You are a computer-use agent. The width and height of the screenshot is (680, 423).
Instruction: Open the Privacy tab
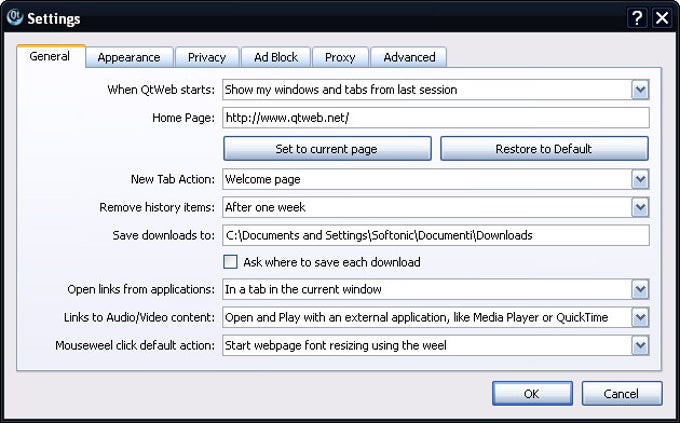click(x=206, y=57)
